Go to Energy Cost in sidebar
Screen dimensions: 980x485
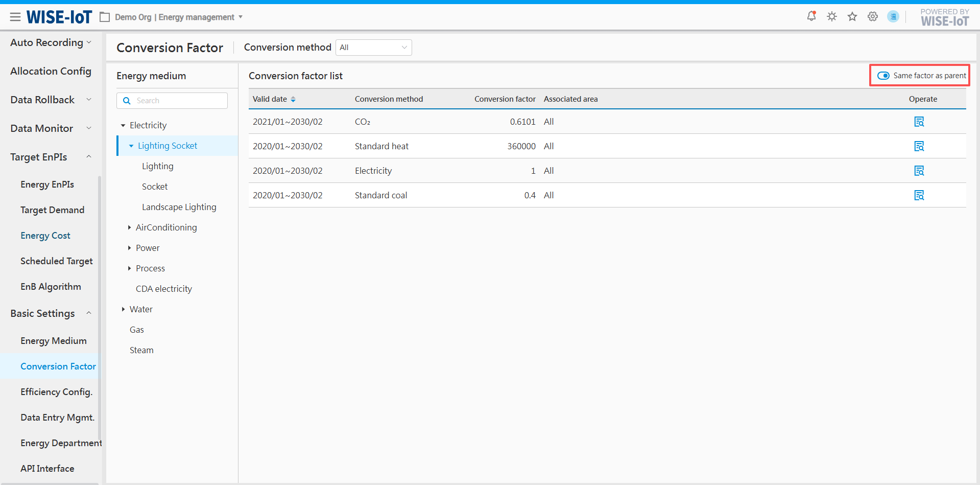point(45,236)
